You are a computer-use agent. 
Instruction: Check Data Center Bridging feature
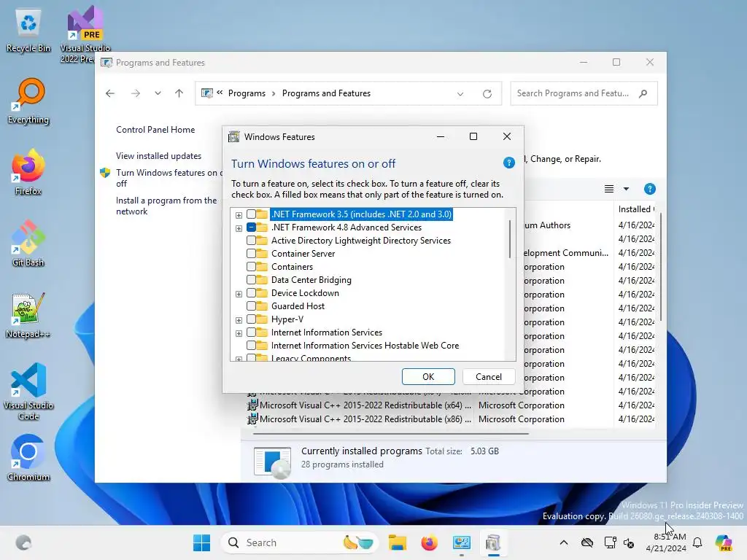tap(251, 280)
